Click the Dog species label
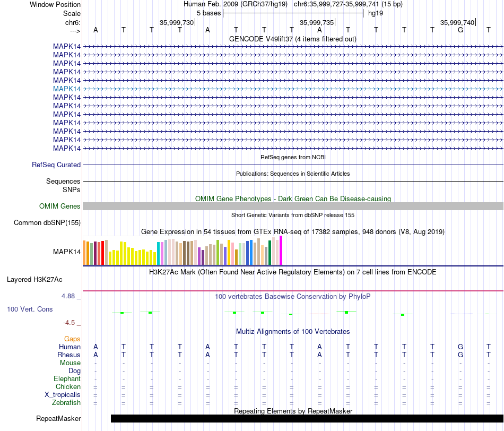 [75, 371]
